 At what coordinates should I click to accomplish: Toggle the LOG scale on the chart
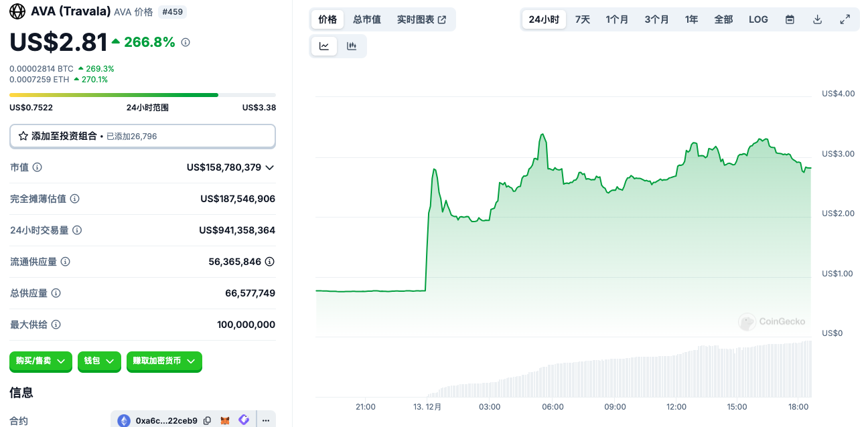coord(758,19)
